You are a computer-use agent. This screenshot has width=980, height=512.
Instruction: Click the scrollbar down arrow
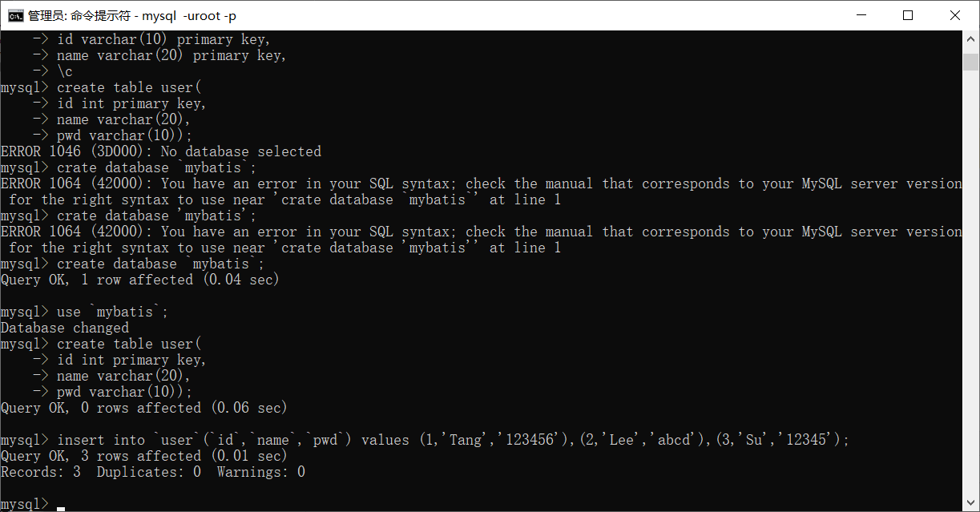click(971, 502)
